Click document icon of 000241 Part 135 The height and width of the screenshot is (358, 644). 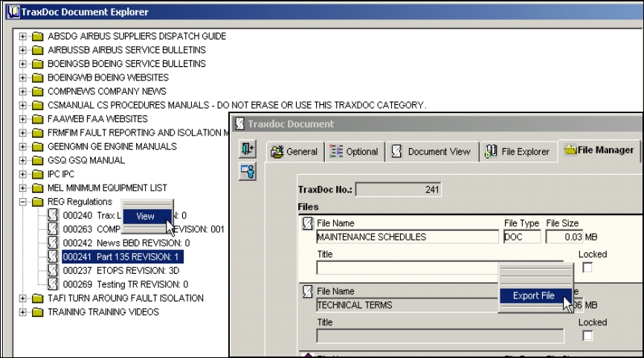click(53, 257)
